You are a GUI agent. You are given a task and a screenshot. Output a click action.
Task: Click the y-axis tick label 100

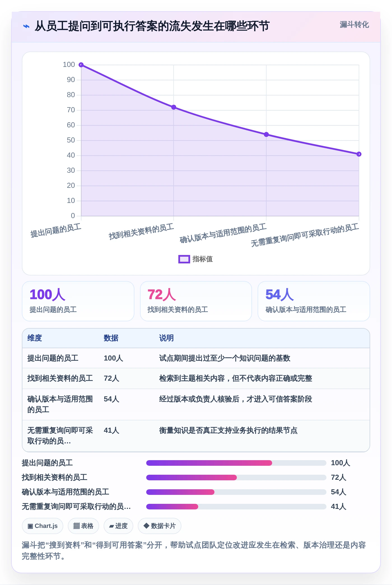[69, 65]
